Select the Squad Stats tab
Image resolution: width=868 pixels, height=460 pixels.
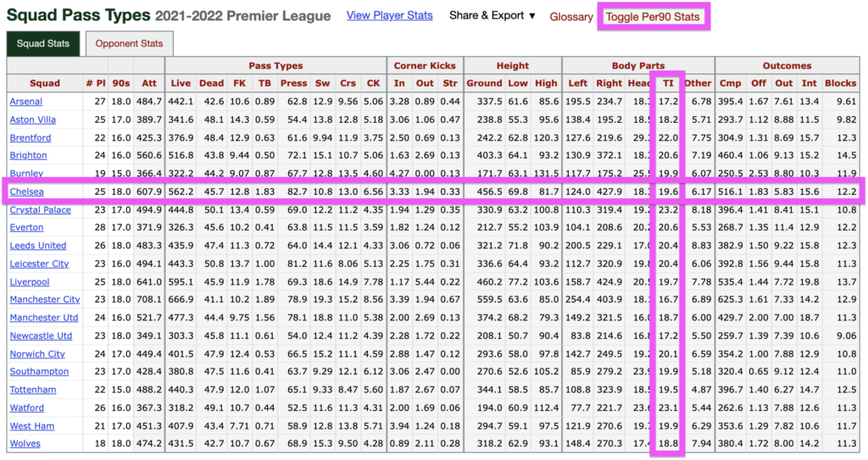click(43, 43)
